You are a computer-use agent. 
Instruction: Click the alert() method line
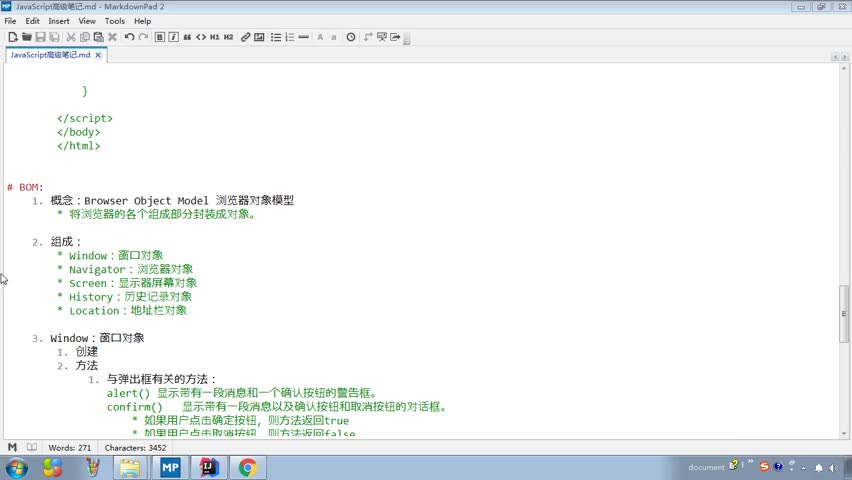[x=242, y=393]
